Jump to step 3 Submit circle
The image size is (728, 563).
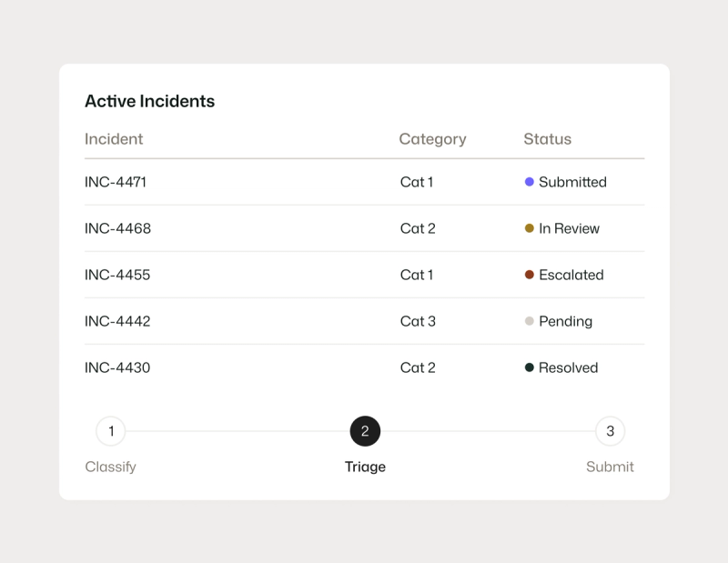(610, 431)
